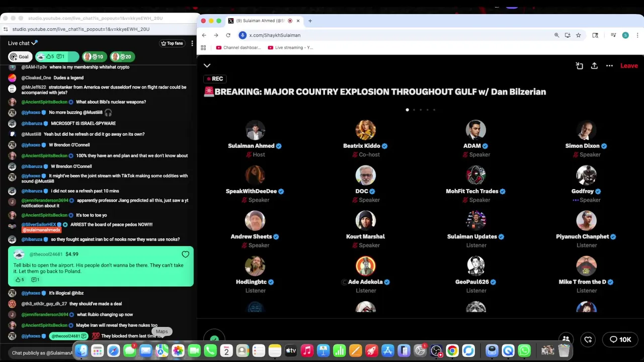Select the membership chip showing 20
Viewport: 644px width, 362px height.
[x=121, y=57]
